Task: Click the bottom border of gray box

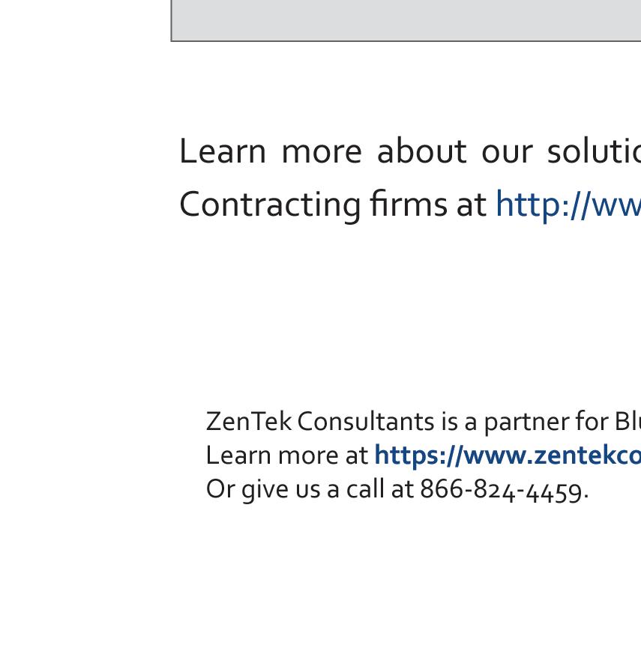Action: click(x=406, y=41)
